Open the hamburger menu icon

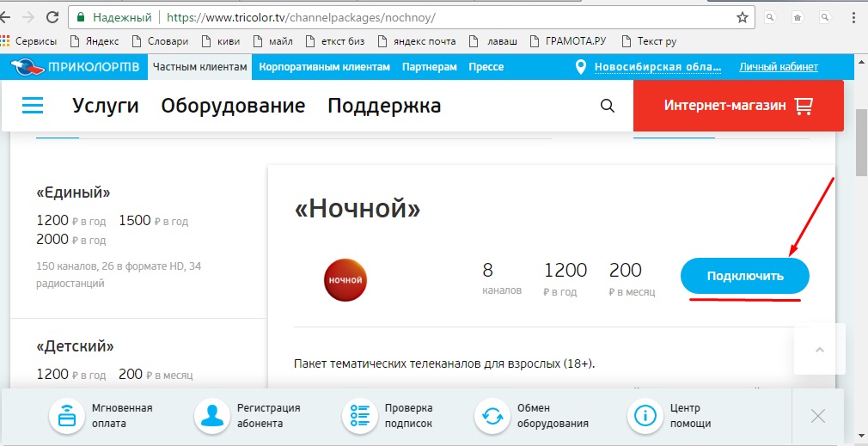(33, 105)
